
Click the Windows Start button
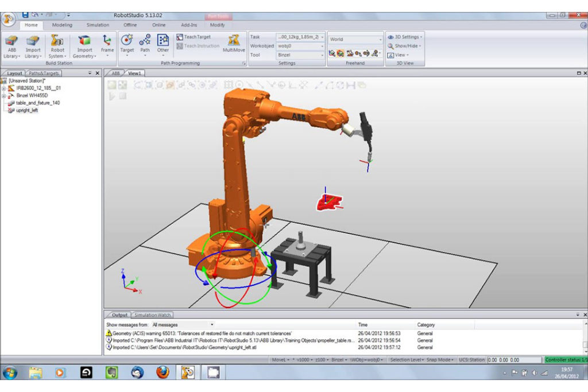[x=10, y=372]
